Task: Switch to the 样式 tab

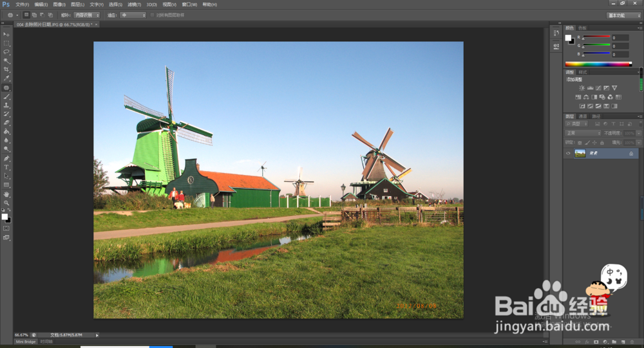Action: pyautogui.click(x=583, y=72)
